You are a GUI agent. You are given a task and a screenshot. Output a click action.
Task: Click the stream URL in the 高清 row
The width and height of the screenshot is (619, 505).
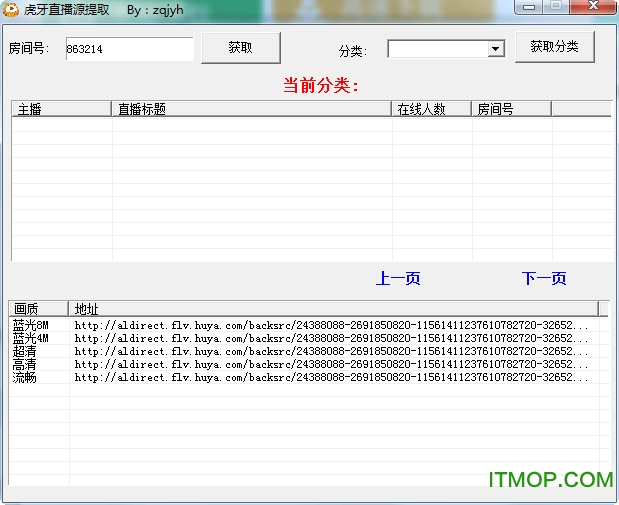pyautogui.click(x=331, y=364)
